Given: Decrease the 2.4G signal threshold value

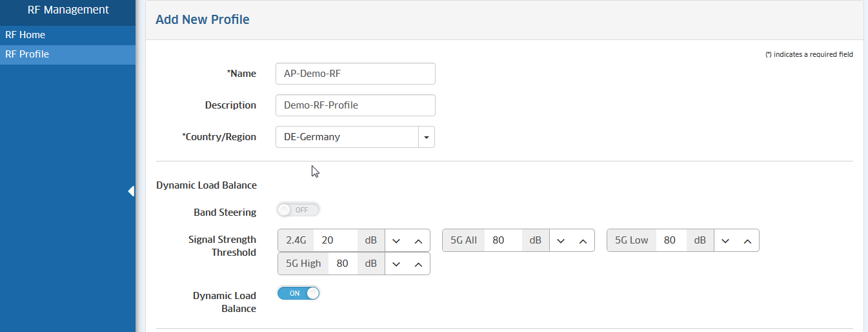Looking at the screenshot, I should (396, 241).
